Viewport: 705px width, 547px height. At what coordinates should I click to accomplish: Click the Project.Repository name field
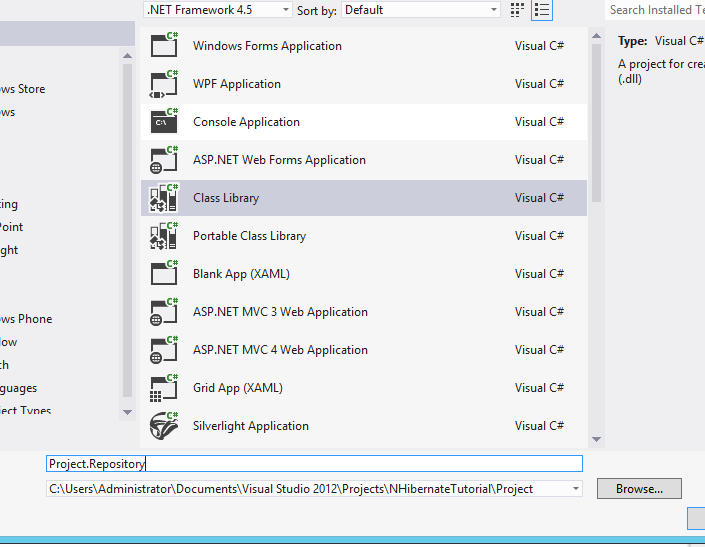[314, 463]
